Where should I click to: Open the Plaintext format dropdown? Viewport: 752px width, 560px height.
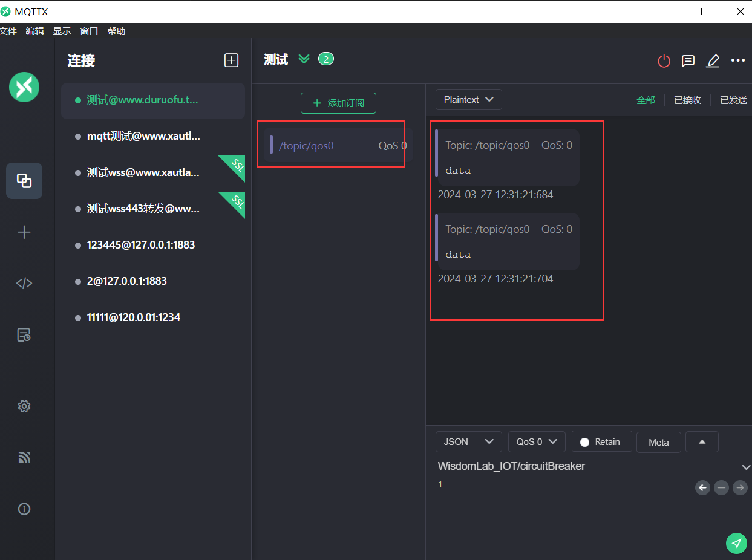click(468, 100)
